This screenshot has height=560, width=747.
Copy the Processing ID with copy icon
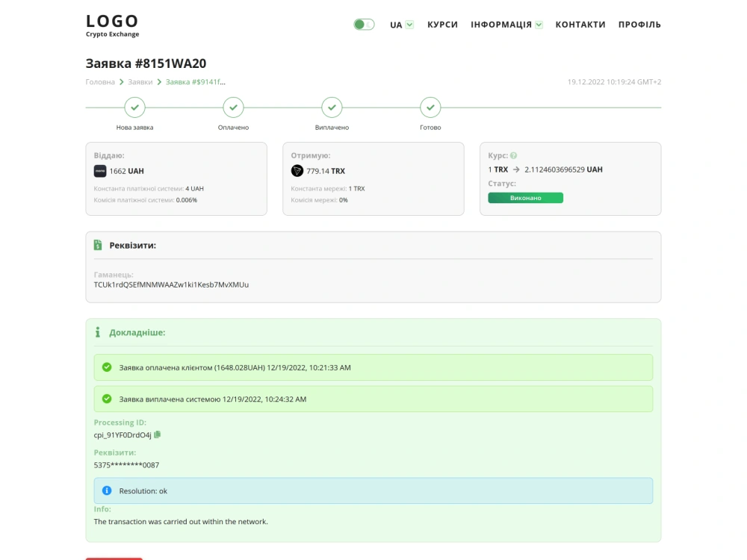pos(158,435)
